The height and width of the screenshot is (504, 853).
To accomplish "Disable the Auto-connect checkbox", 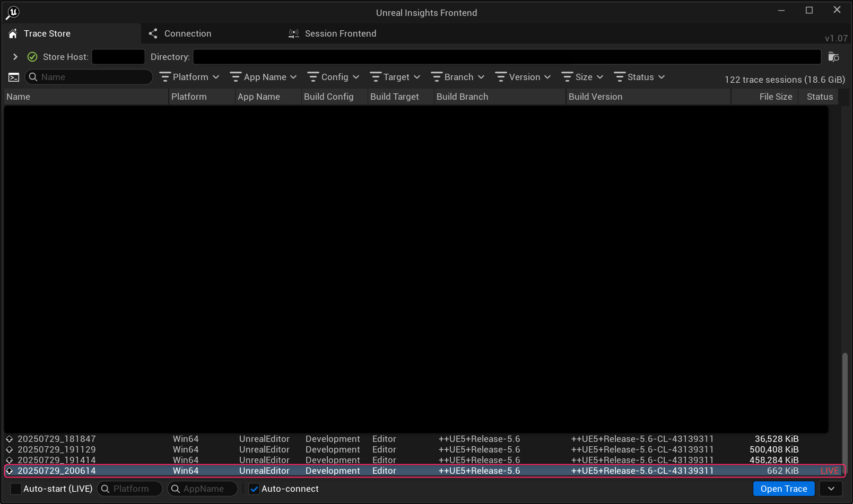I will tap(254, 489).
